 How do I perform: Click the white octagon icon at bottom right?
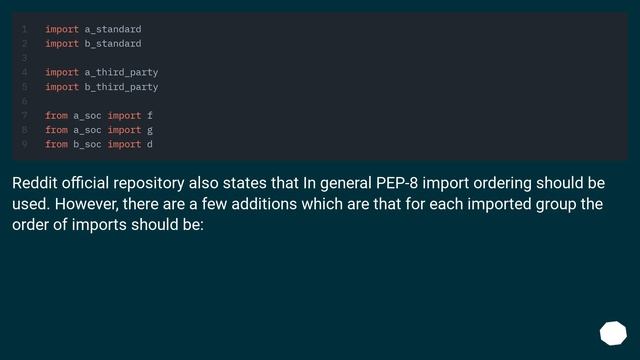point(613,333)
